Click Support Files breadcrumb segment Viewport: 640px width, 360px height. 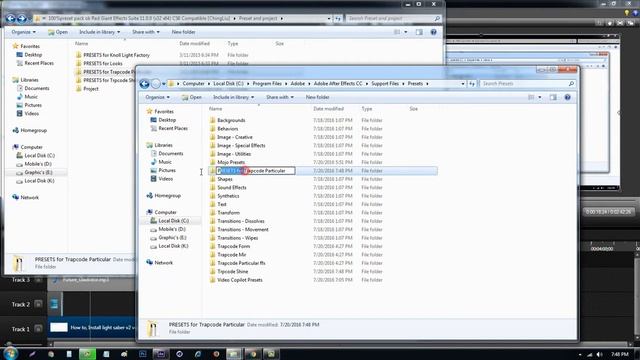(385, 84)
